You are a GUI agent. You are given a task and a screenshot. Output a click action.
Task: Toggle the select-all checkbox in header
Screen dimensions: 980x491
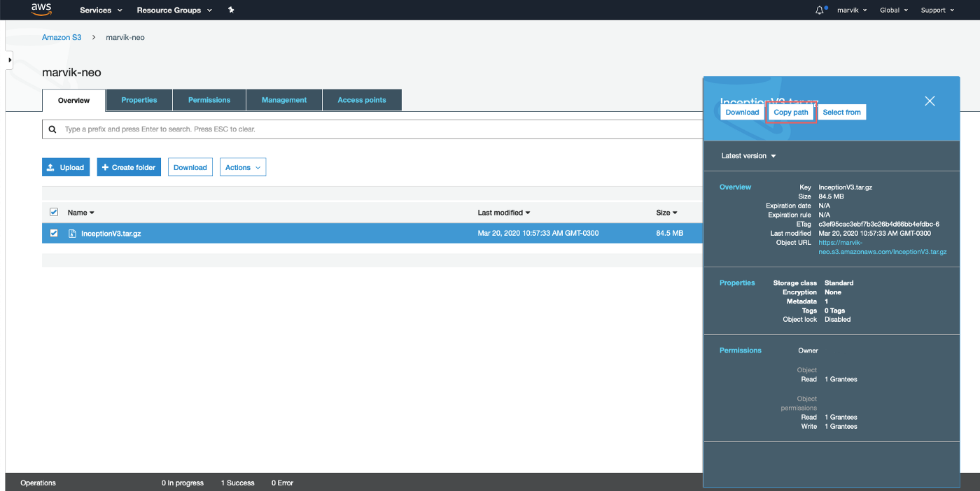pos(54,212)
